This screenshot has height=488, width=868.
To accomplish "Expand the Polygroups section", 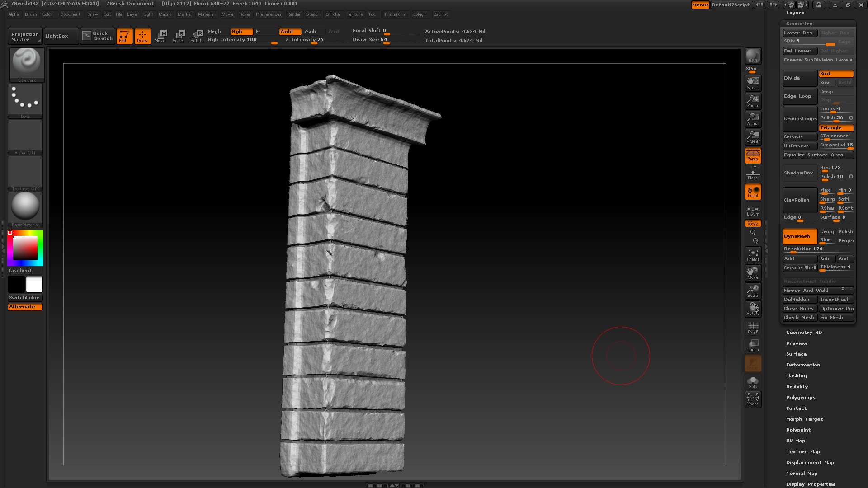I will point(800,397).
